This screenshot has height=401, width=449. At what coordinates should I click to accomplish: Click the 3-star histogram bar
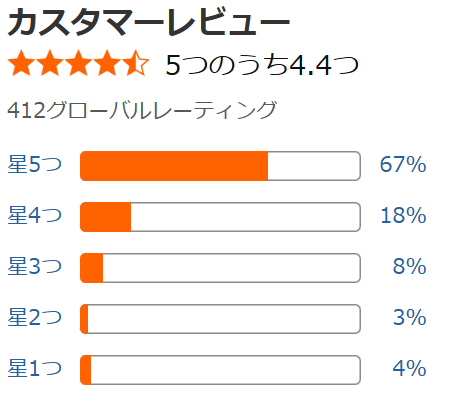click(x=220, y=268)
